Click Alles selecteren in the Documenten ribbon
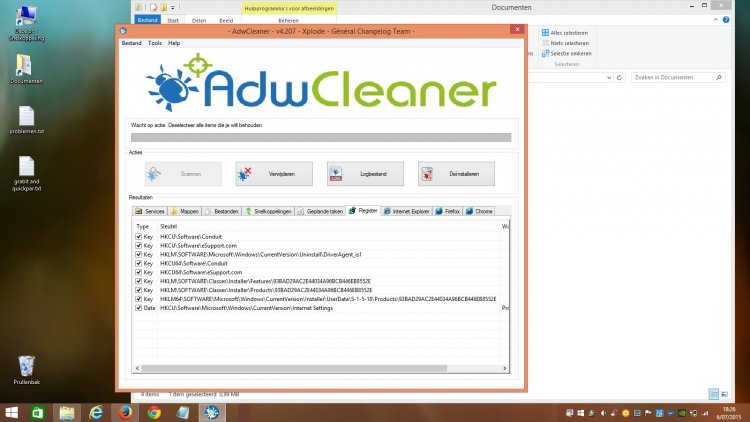Image resolution: width=750 pixels, height=422 pixels. (565, 33)
